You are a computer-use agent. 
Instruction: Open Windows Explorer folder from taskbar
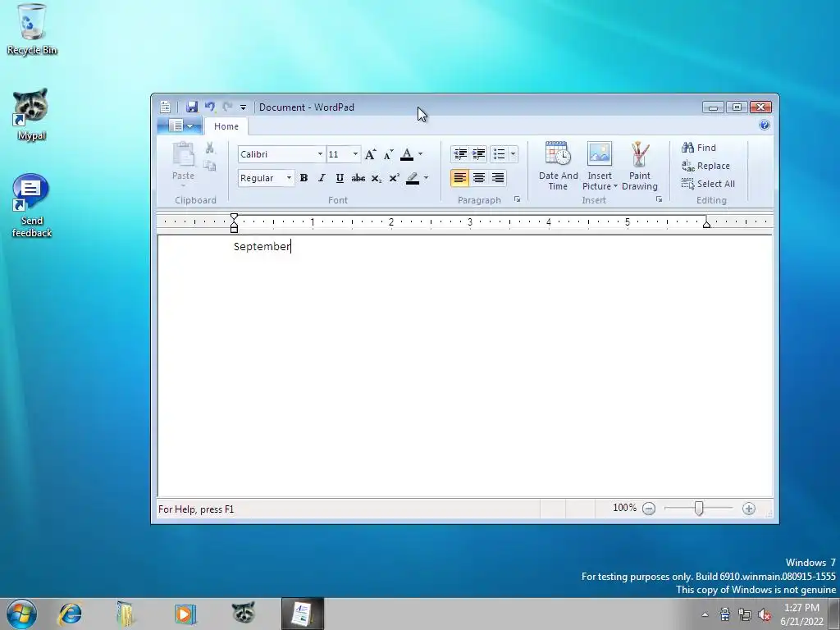126,614
